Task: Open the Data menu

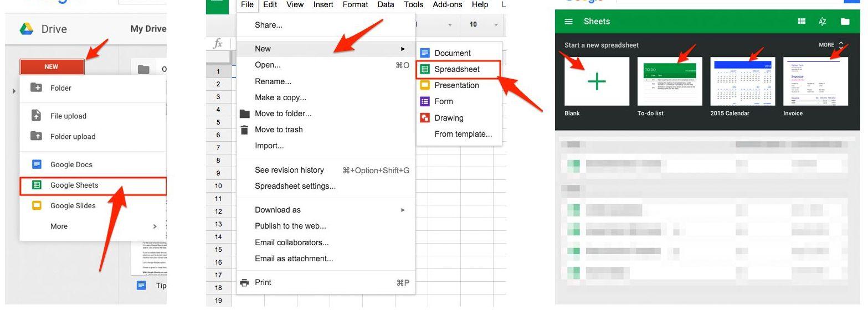Action: coord(386,4)
